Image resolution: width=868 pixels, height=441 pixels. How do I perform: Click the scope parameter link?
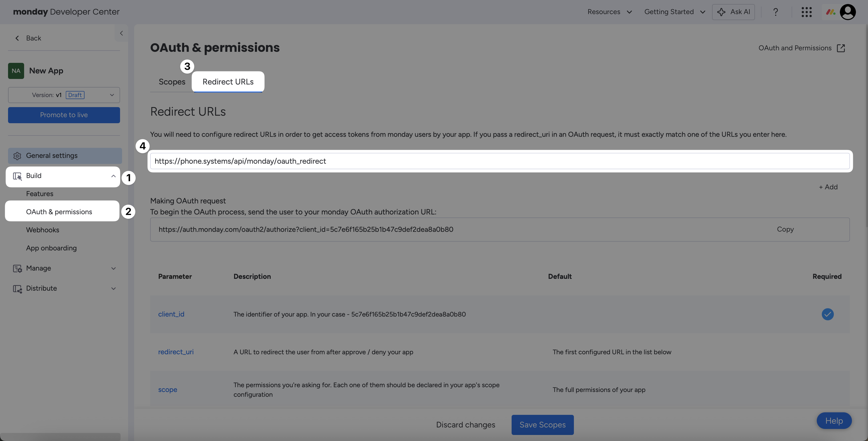click(168, 390)
